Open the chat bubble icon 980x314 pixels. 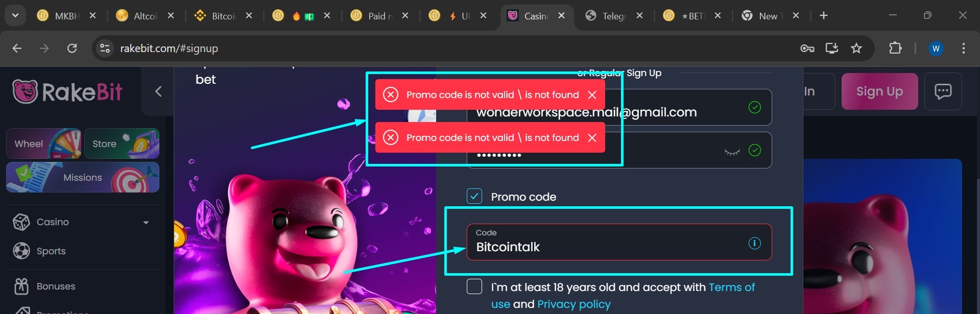[943, 91]
